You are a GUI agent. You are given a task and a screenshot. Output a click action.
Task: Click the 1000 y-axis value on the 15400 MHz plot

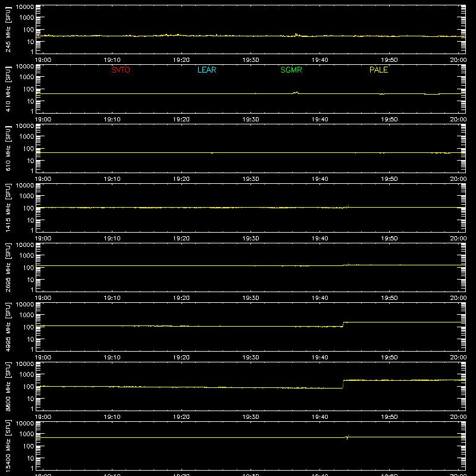(27, 434)
